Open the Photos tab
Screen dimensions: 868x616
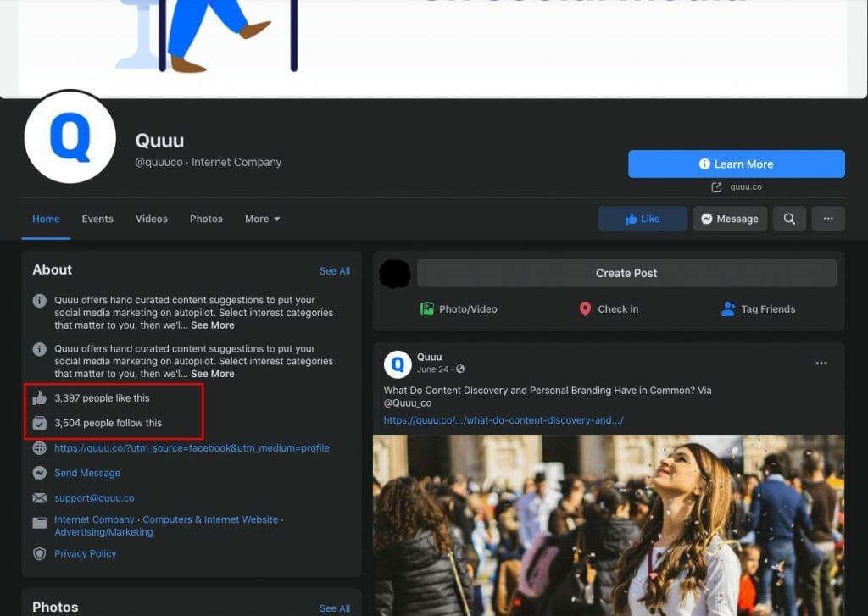point(206,219)
